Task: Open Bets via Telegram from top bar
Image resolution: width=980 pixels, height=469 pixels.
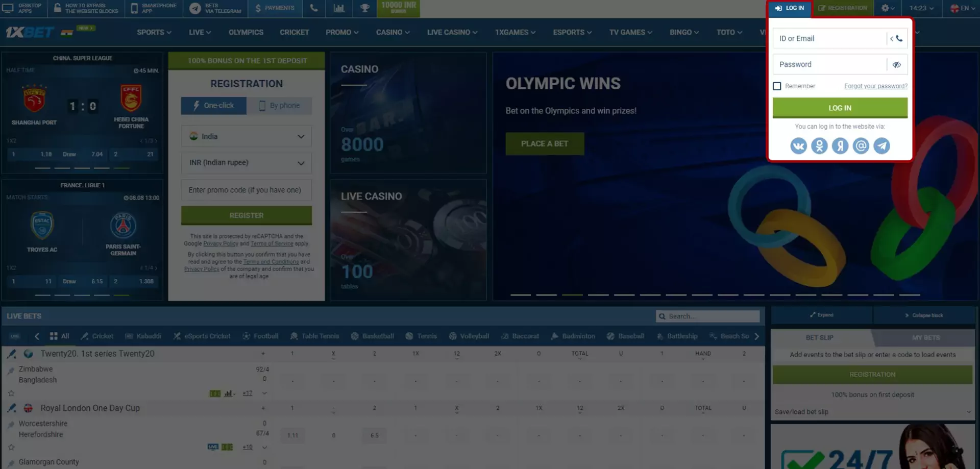Action: point(214,8)
